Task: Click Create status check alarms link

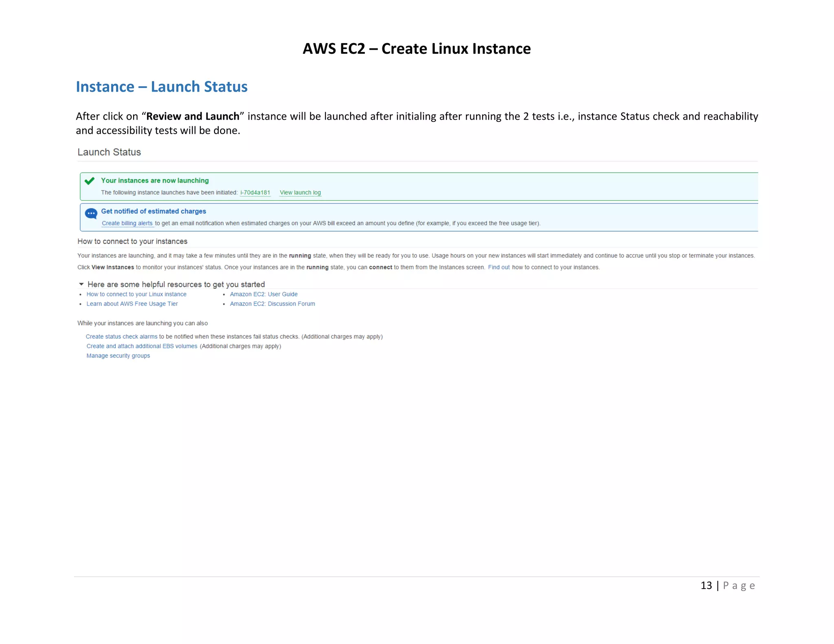Action: coord(121,337)
